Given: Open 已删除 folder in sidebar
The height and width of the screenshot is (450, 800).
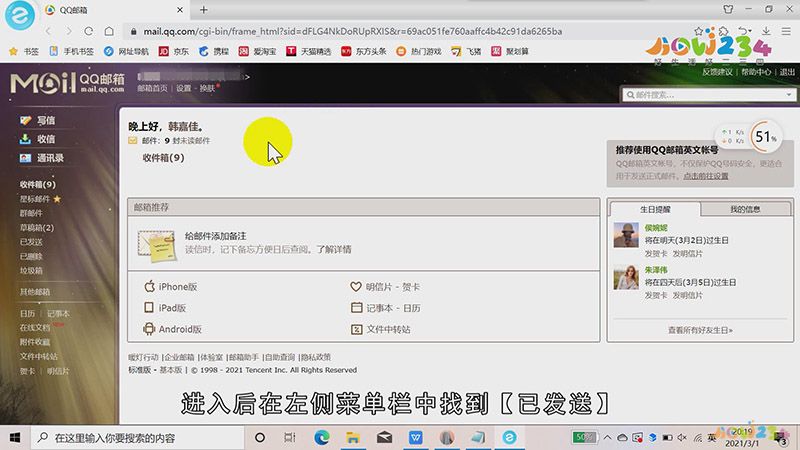Looking at the screenshot, I should [31, 256].
